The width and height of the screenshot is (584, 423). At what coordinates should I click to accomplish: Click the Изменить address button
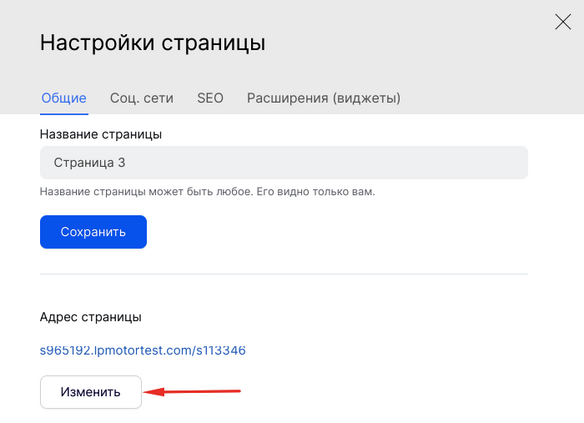pyautogui.click(x=91, y=392)
